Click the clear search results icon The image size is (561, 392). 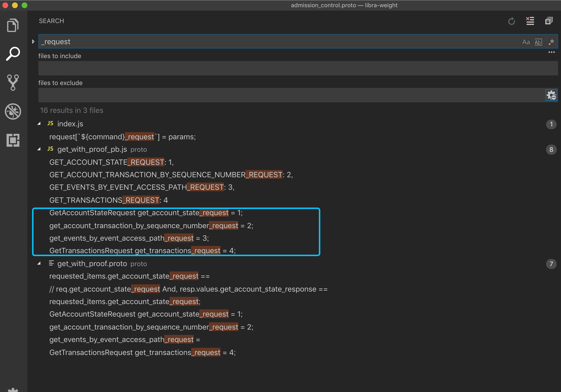[x=531, y=20]
